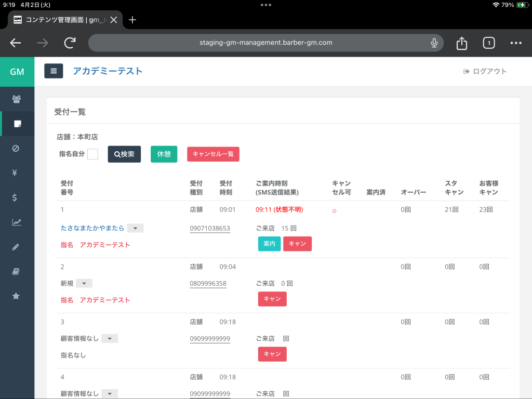Expand dropdown next to たさなまたかやまたら
The width and height of the screenshot is (532, 399).
pos(135,228)
